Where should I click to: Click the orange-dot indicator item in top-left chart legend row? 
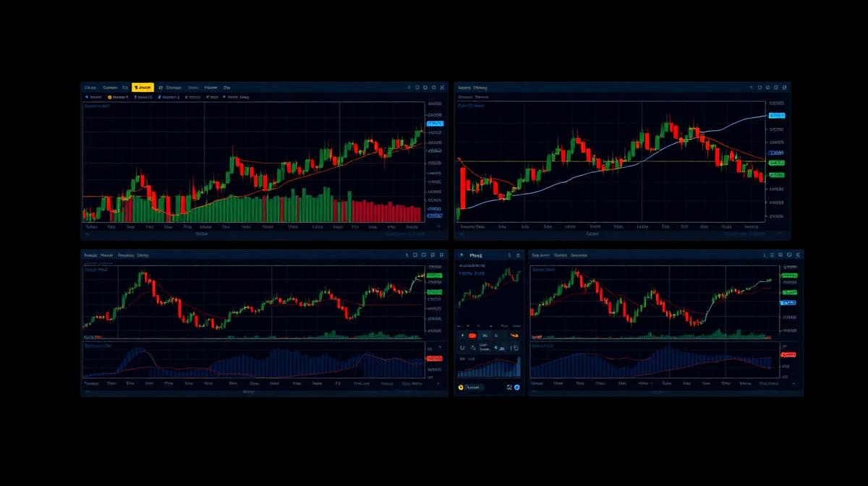[x=118, y=97]
